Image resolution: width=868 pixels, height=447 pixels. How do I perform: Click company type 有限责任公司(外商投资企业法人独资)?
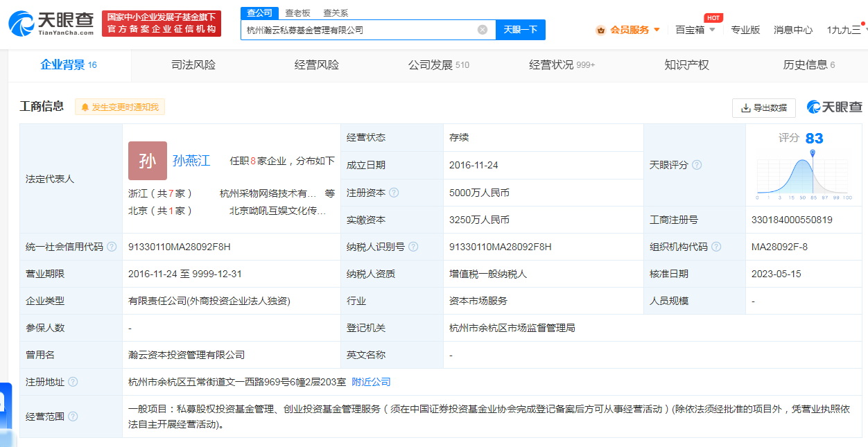click(209, 301)
